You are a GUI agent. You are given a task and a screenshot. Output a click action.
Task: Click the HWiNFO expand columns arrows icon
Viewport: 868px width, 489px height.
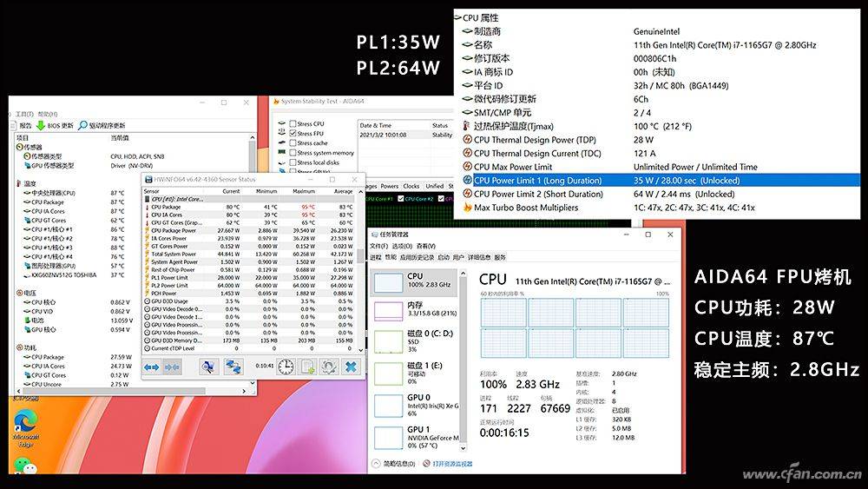click(x=151, y=367)
